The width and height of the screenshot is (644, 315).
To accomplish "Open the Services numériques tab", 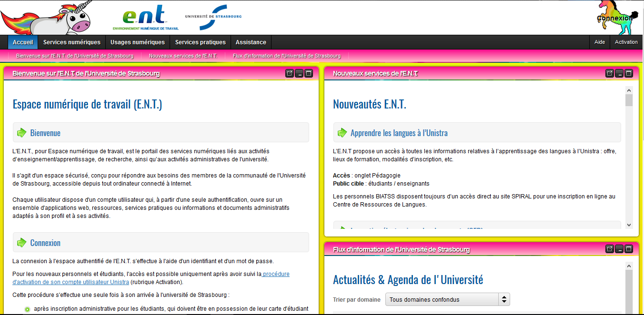I will [x=72, y=42].
